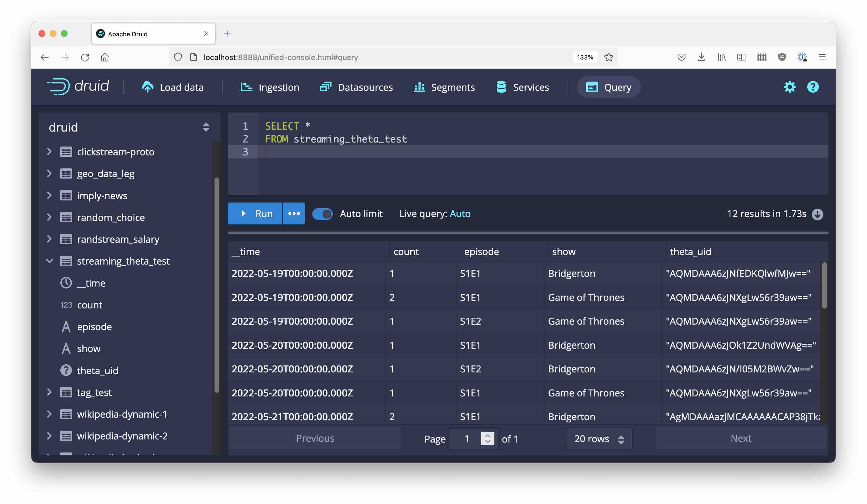Click the three-dots more options button next to Run

(294, 214)
